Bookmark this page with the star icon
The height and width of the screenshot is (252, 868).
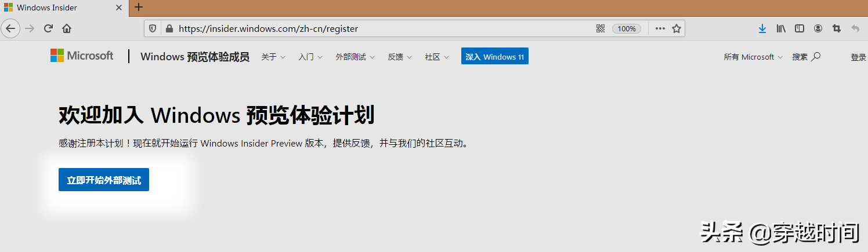(x=677, y=28)
